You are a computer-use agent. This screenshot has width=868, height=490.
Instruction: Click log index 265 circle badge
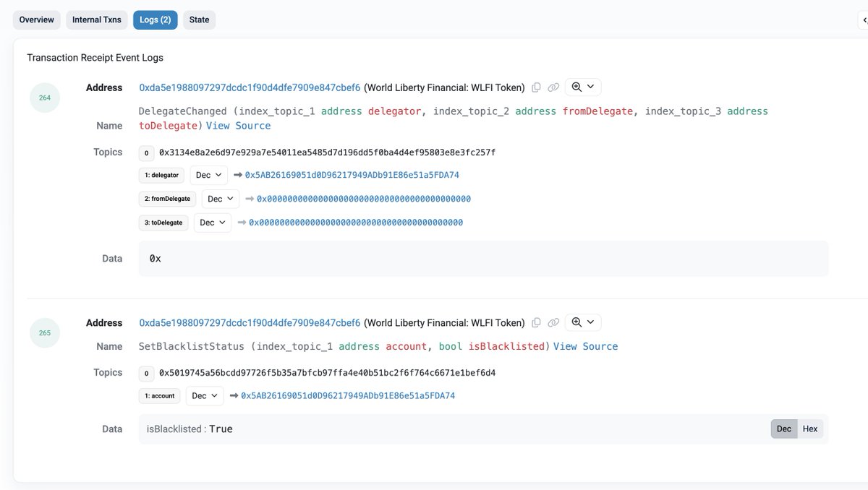[x=45, y=333]
